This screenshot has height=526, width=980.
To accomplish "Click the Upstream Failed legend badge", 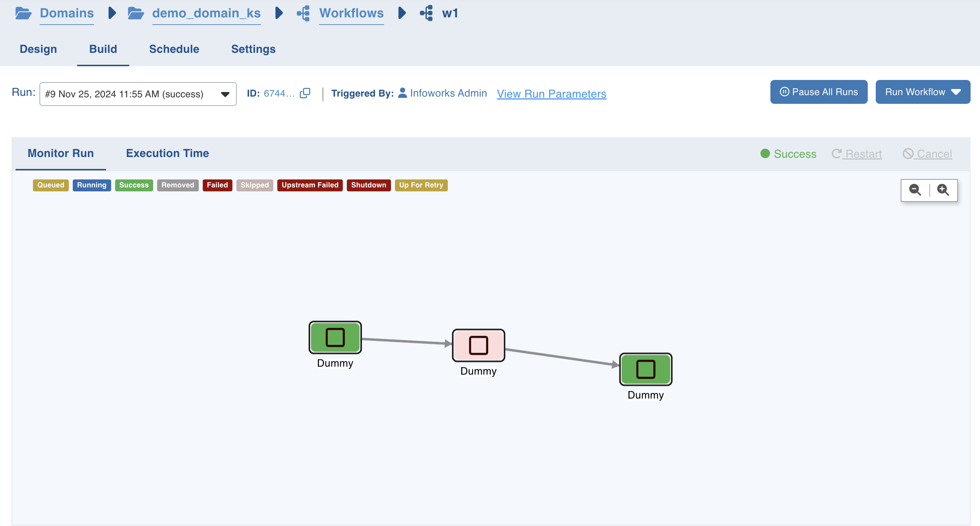I will [x=310, y=185].
